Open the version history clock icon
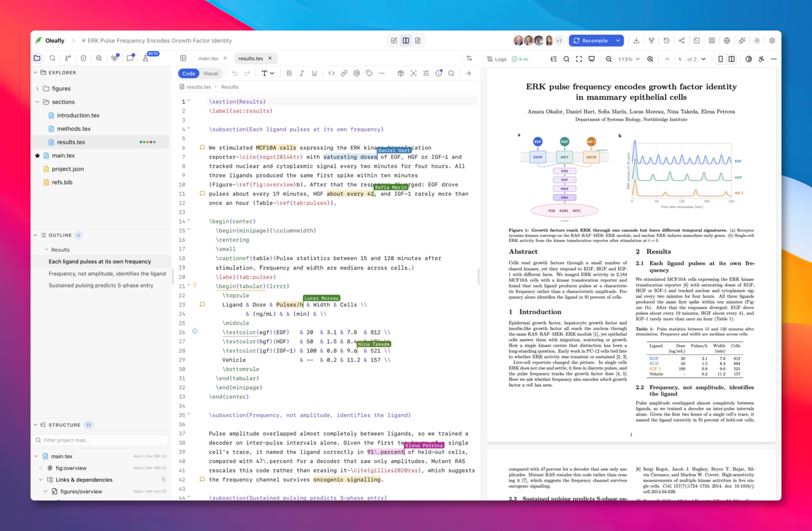This screenshot has width=812, height=531. (x=666, y=41)
